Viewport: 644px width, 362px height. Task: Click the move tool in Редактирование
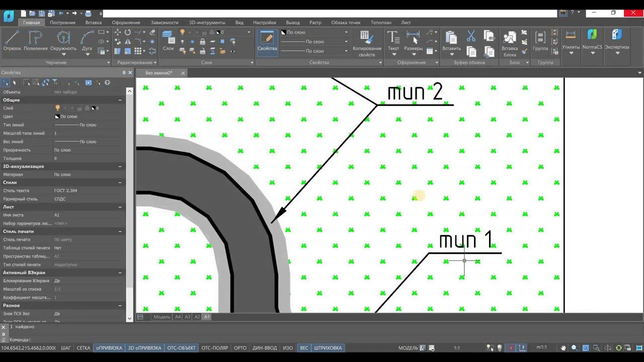coord(118,32)
